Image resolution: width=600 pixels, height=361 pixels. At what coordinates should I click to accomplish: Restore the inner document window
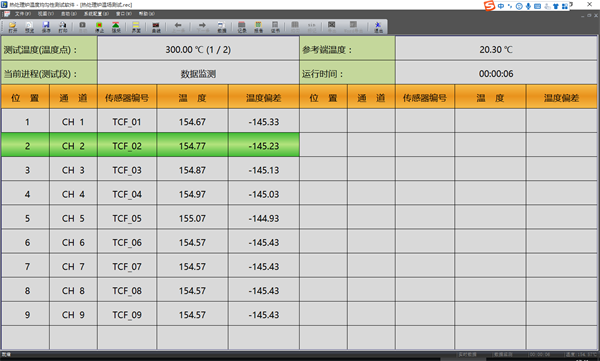point(589,15)
